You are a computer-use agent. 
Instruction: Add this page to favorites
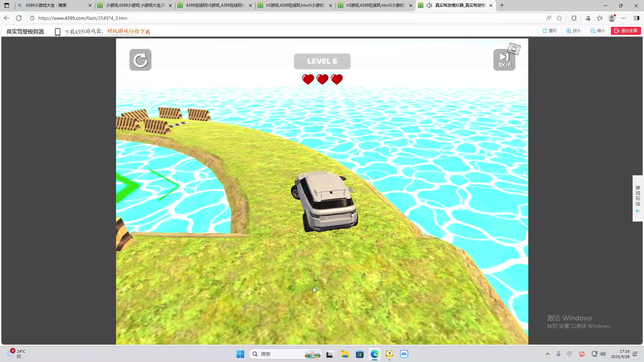click(x=559, y=18)
